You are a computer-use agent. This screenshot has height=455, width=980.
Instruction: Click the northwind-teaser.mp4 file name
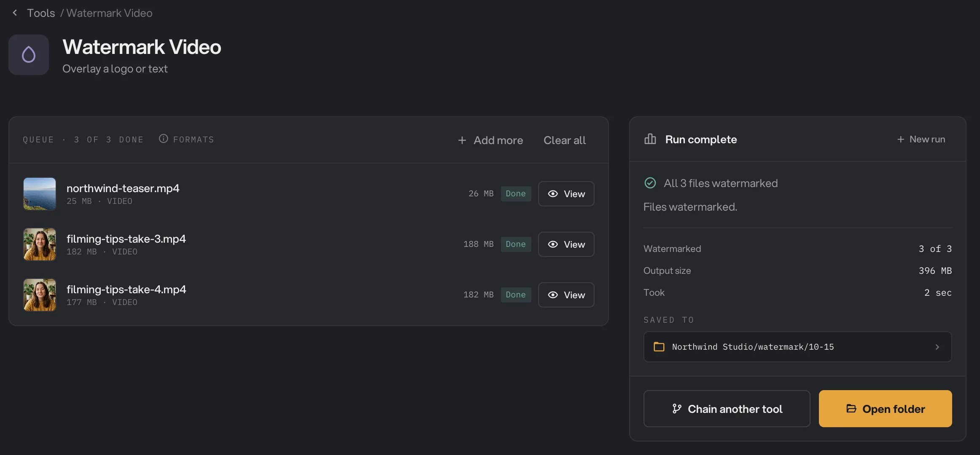click(x=123, y=188)
